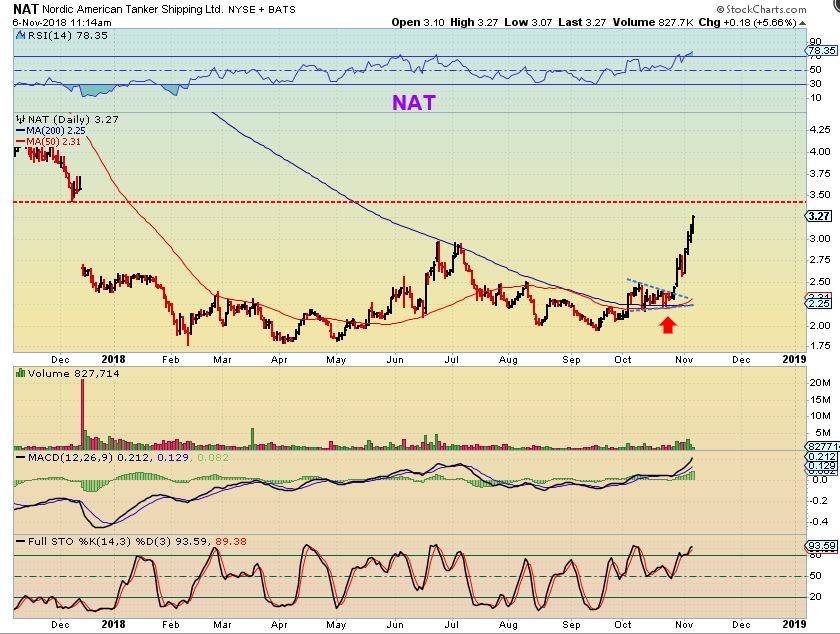The image size is (840, 634).
Task: Click the red MA(50) legend line swatch
Action: (21, 142)
